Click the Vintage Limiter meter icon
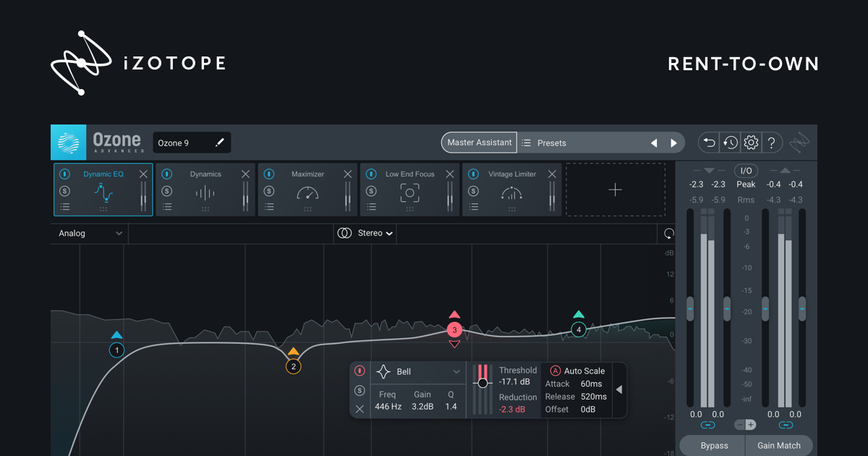The image size is (868, 456). (x=512, y=193)
